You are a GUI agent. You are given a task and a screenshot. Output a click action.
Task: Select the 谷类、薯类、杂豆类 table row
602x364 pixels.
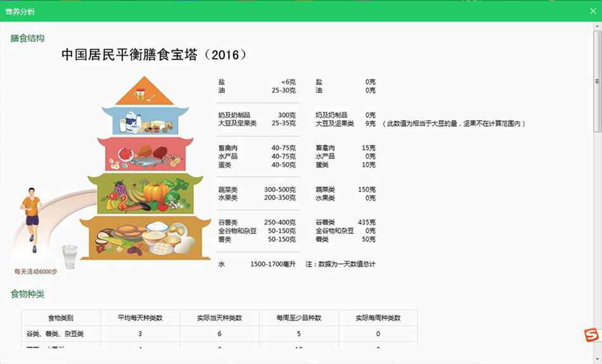(61, 334)
